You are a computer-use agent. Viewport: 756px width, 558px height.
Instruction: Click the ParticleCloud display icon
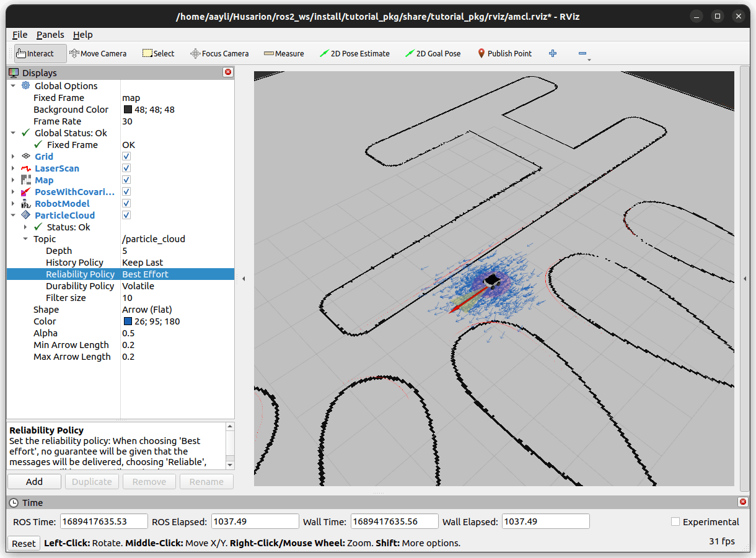pos(26,216)
